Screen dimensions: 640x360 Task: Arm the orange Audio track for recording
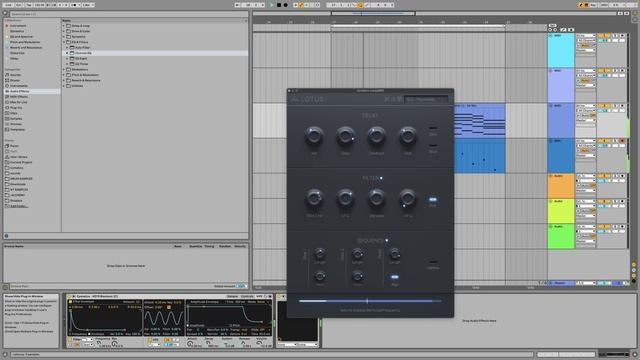(622, 176)
